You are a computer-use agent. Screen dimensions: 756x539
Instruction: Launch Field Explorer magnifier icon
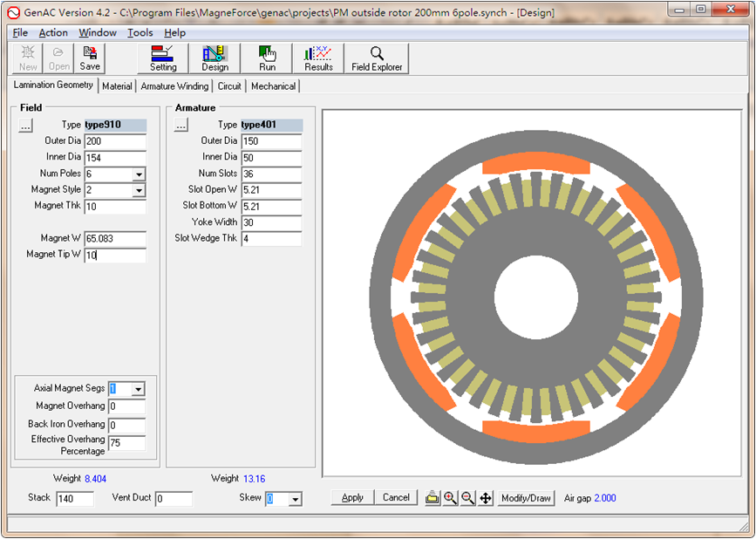coord(377,58)
